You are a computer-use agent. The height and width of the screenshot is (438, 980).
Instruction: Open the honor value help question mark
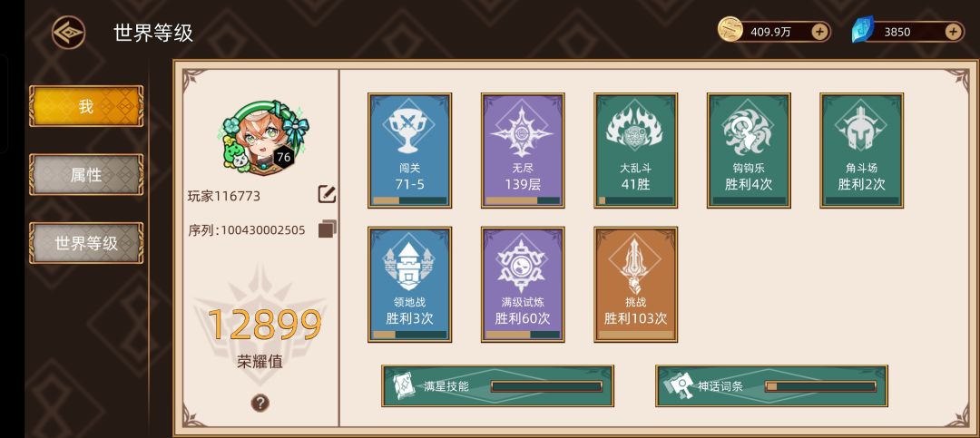[260, 403]
